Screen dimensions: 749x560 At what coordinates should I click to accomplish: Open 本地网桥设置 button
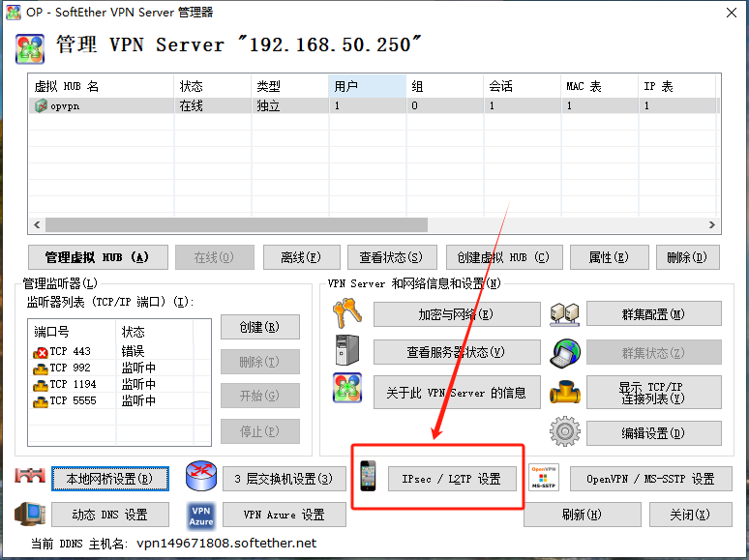(x=110, y=479)
